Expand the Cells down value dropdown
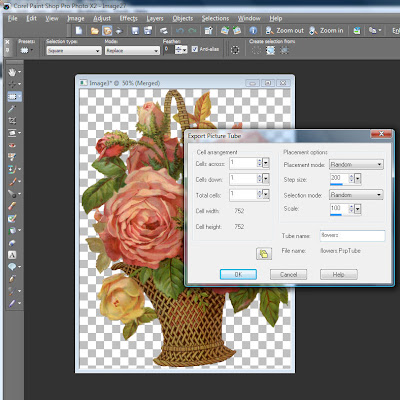Screen dimensions: 400x400 266,179
